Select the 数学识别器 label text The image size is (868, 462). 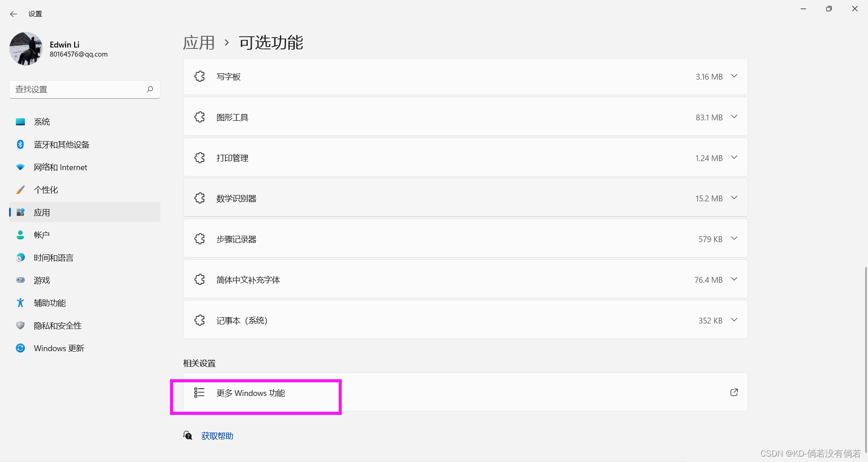(236, 199)
